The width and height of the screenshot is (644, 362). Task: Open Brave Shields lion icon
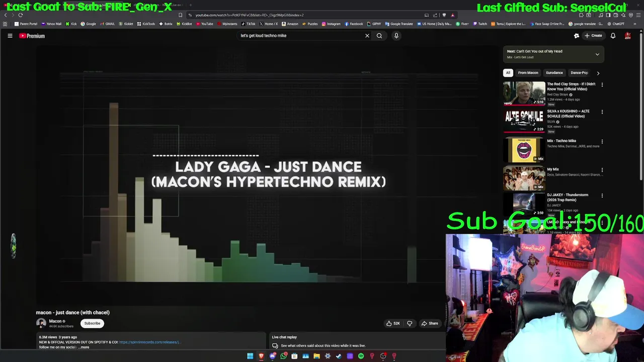tap(444, 15)
